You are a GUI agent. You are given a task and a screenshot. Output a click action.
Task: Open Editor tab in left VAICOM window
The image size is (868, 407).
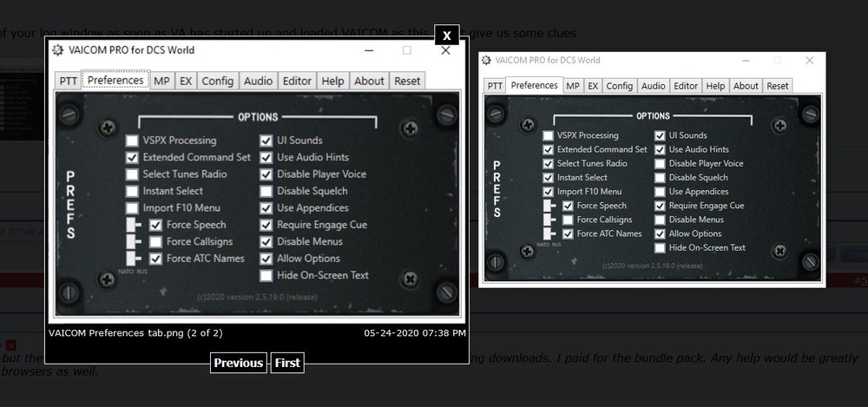297,81
